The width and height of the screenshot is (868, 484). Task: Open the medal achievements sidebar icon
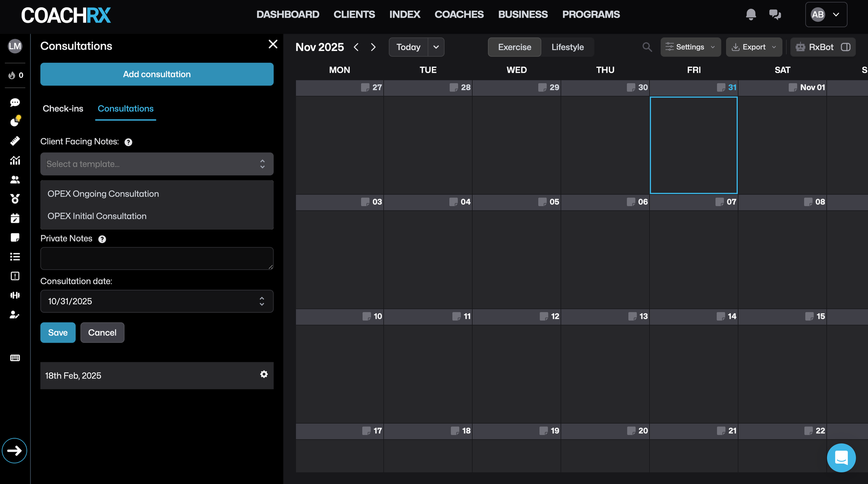pos(15,199)
